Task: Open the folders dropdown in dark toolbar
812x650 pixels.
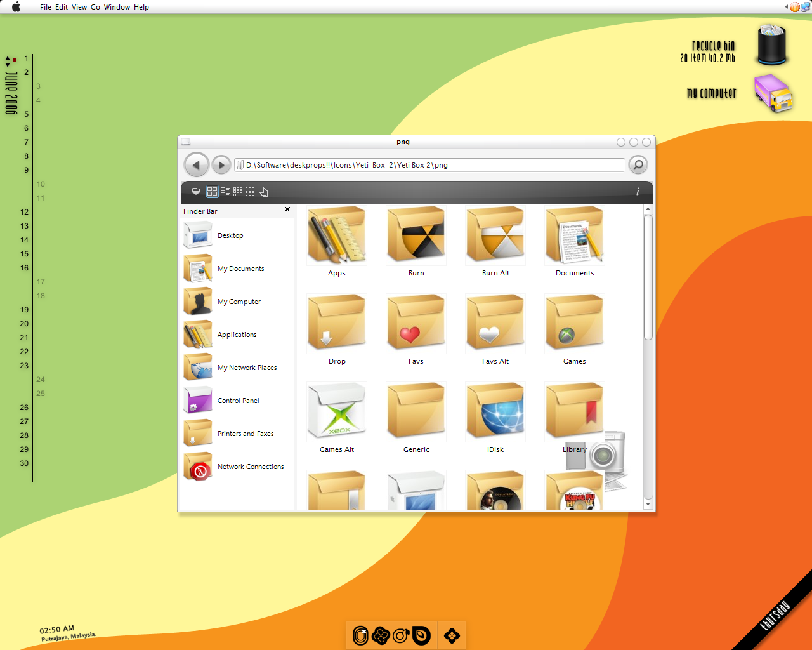Action: [196, 191]
